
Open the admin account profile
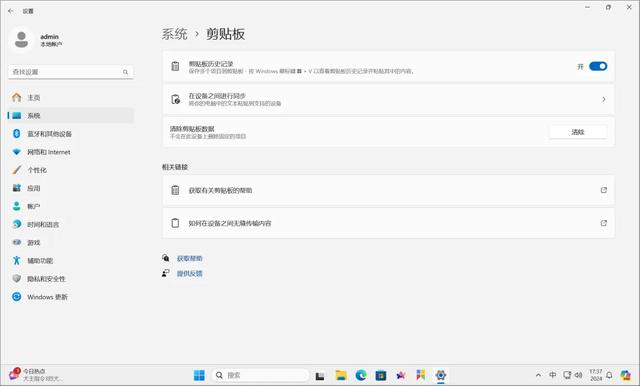(x=37, y=40)
